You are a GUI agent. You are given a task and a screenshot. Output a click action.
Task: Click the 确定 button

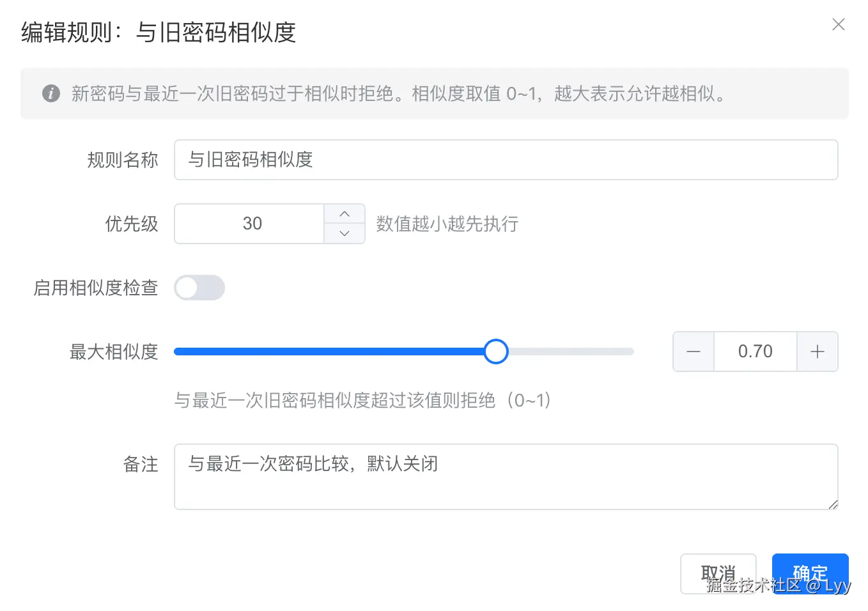[810, 573]
